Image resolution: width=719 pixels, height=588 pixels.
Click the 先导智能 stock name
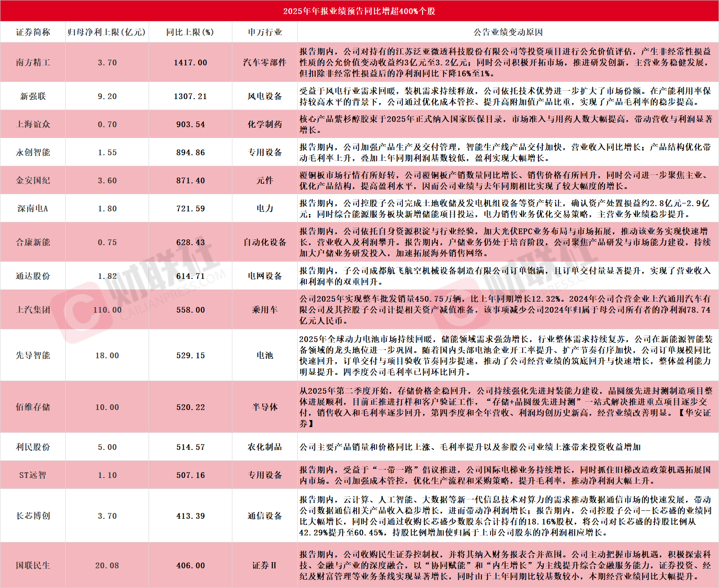click(33, 355)
